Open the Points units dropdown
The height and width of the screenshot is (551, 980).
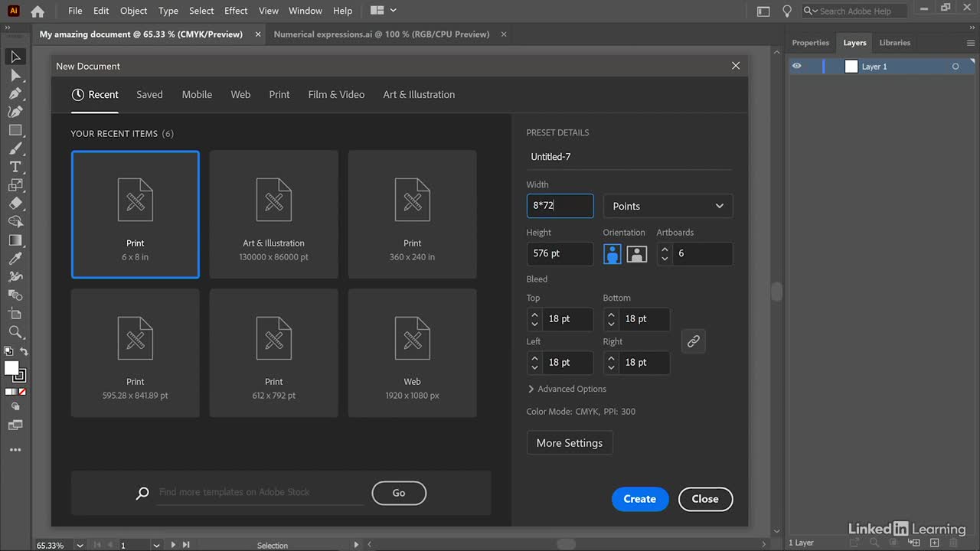668,206
